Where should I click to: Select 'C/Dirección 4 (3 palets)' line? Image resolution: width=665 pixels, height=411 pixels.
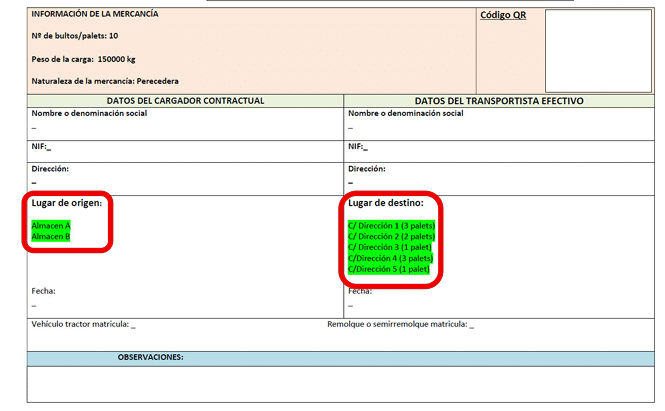point(391,258)
